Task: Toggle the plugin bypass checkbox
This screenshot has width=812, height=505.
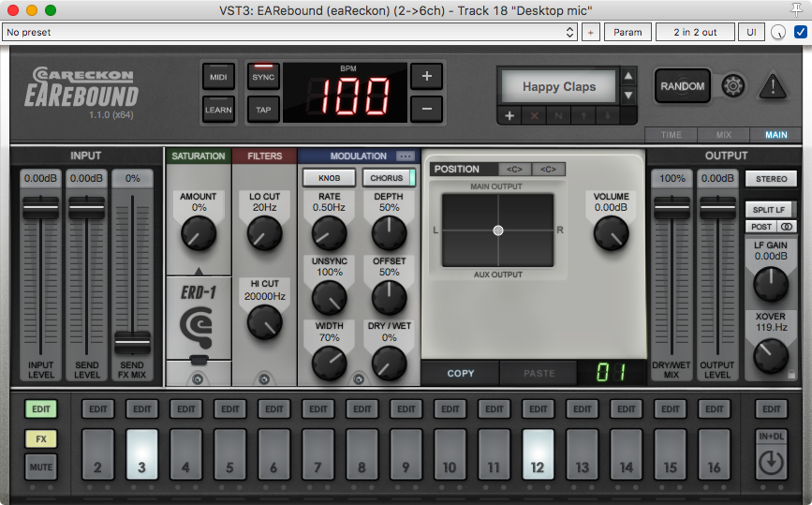Action: pos(800,32)
